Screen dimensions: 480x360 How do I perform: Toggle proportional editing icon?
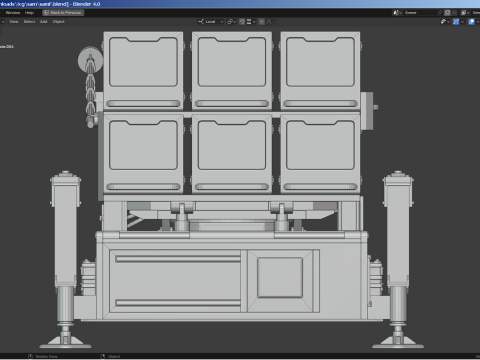point(262,22)
